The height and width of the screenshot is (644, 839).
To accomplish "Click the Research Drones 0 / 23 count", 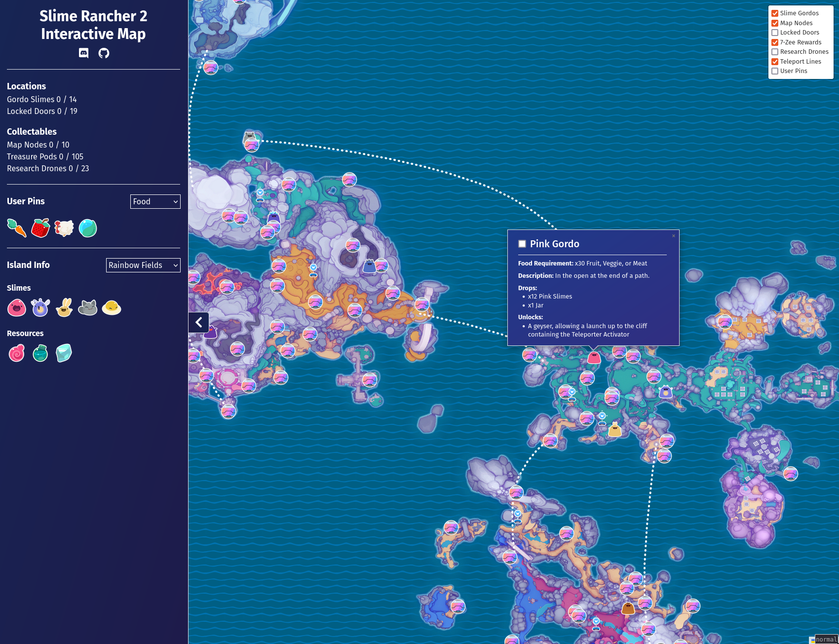I will (48, 168).
